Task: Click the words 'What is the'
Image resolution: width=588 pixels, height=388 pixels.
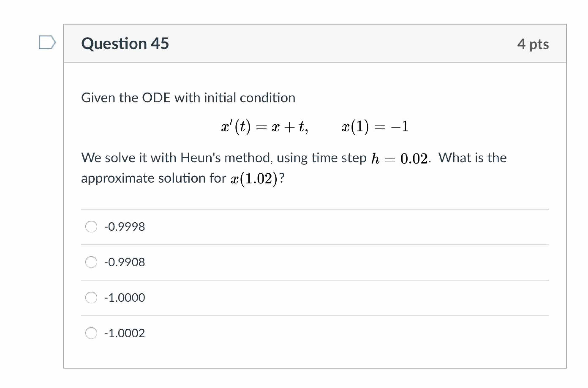Action: [472, 158]
